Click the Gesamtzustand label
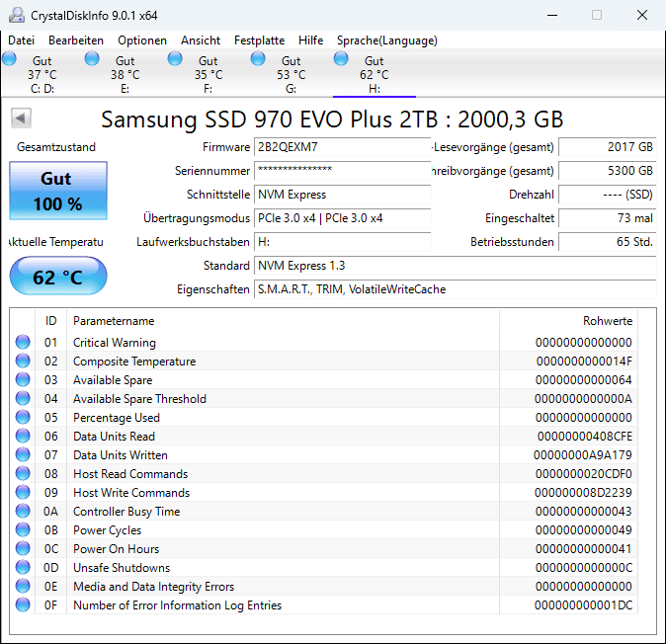Image resolution: width=666 pixels, height=644 pixels. 56,147
